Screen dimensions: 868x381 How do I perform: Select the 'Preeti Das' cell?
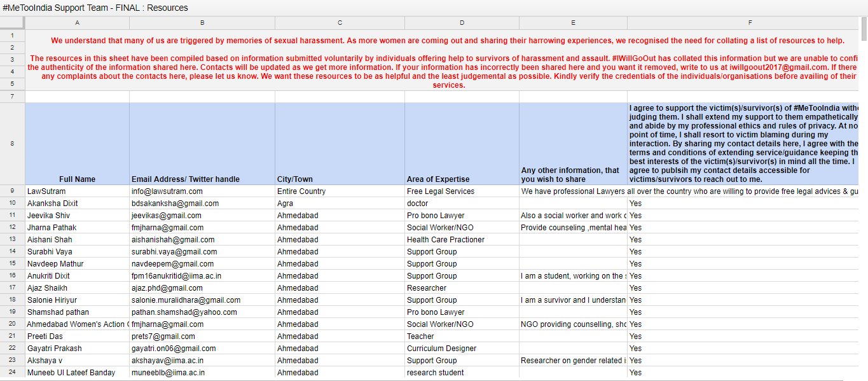click(77, 336)
